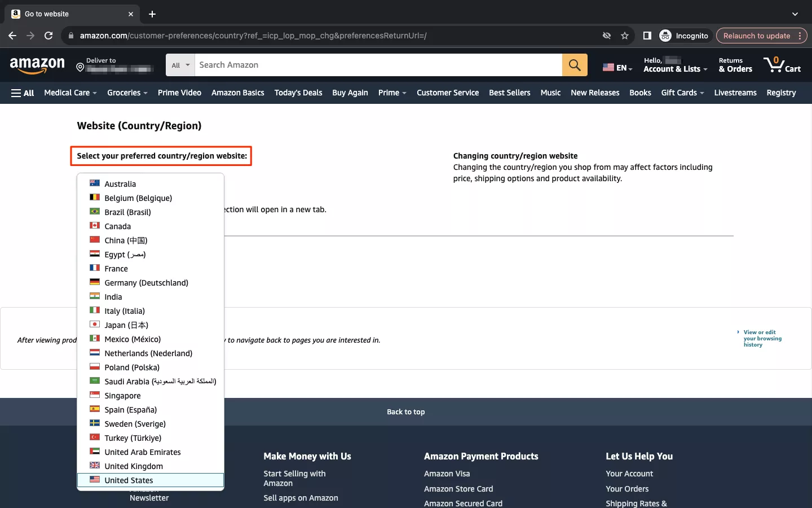Open the All search category dropdown
The height and width of the screenshot is (508, 812).
(x=180, y=65)
